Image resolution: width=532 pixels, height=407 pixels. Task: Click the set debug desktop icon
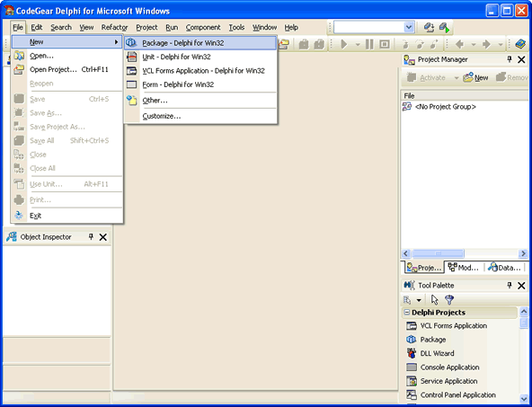point(444,28)
